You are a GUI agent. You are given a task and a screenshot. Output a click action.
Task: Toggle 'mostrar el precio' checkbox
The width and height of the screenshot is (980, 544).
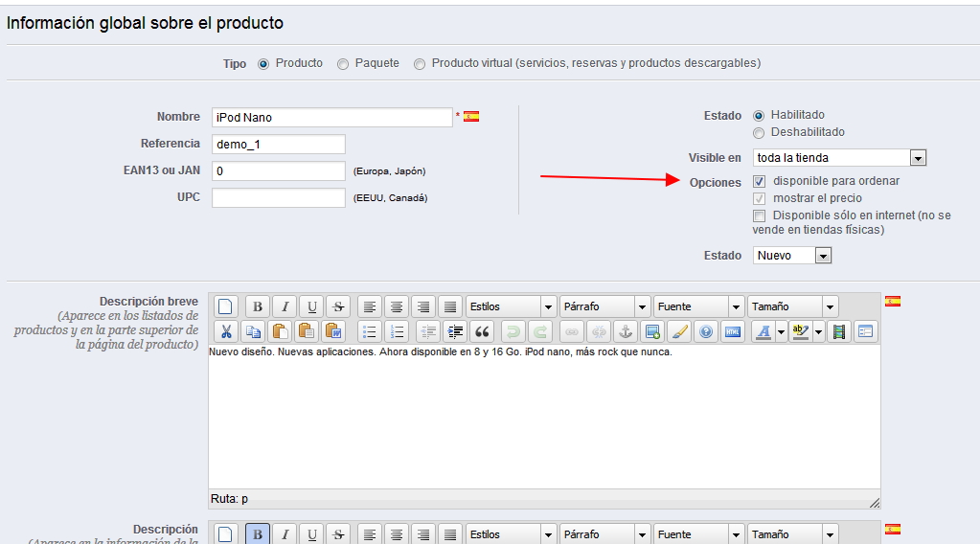(760, 198)
